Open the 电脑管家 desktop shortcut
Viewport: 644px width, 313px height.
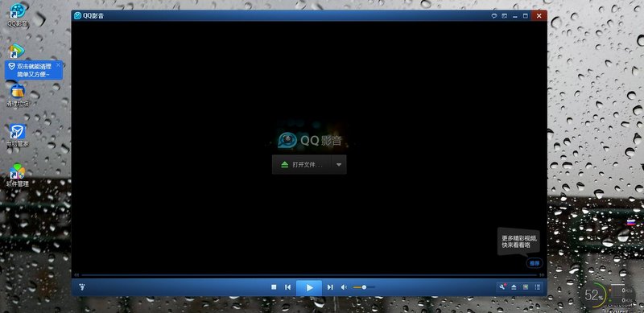[17, 136]
